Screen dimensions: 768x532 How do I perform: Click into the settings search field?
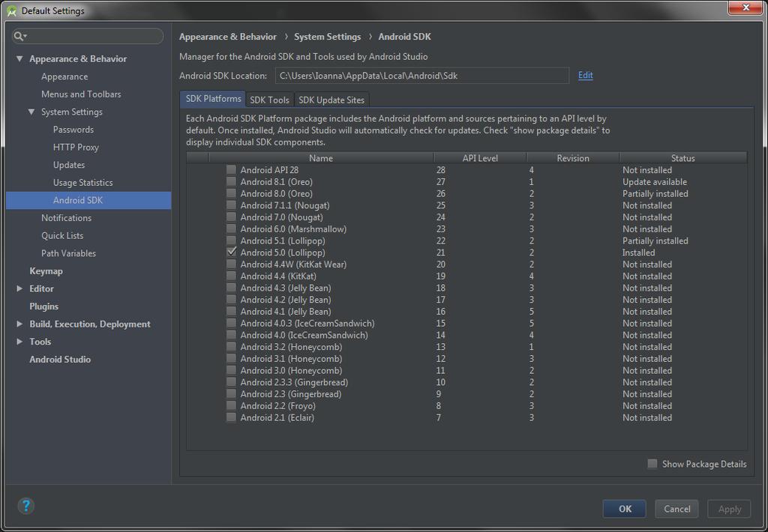[88, 36]
